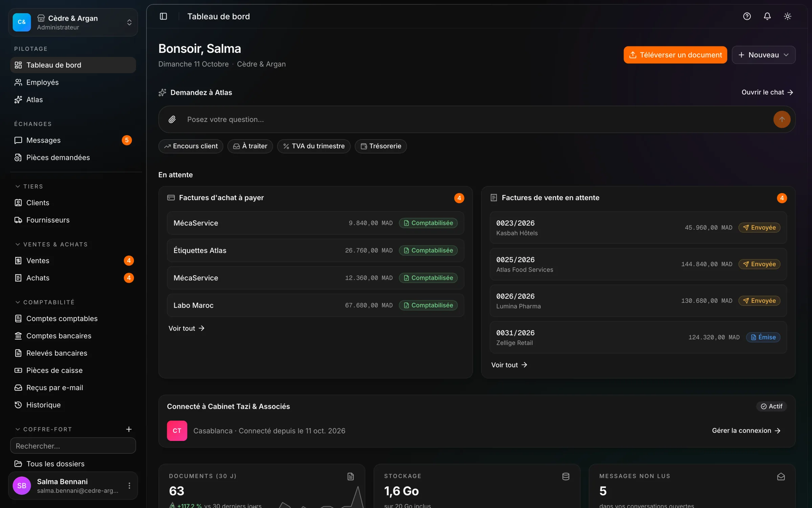Click the paperclip attach icon
Viewport: 812px width, 508px height.
tap(172, 119)
